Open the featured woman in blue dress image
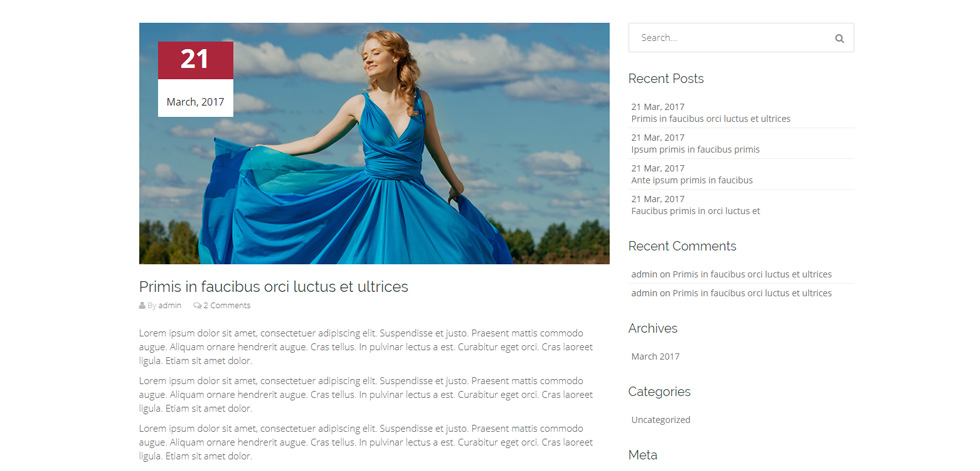Image resolution: width=980 pixels, height=471 pixels. (x=374, y=143)
